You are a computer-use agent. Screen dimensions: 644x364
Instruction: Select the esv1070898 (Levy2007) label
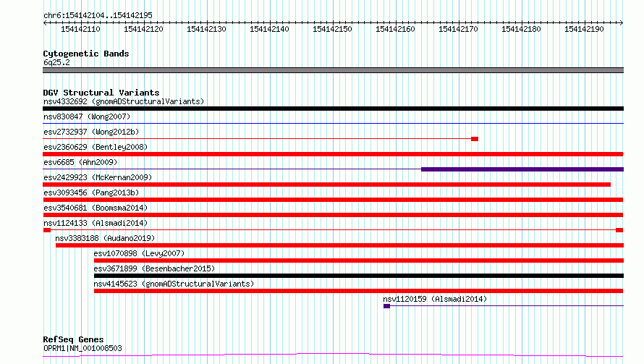coord(139,253)
